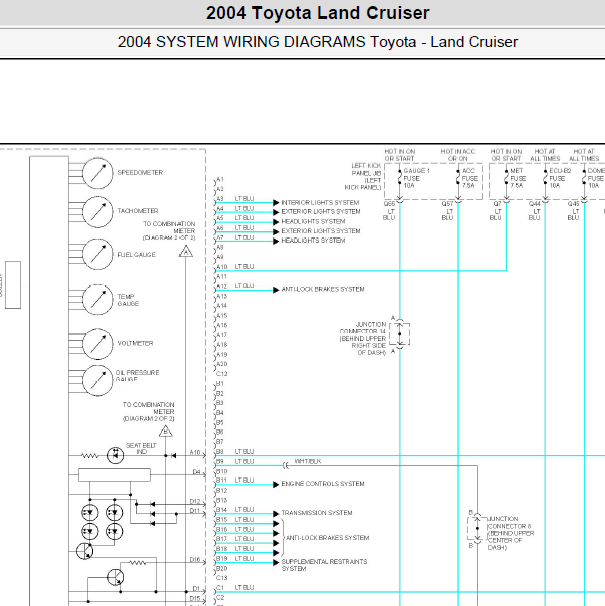This screenshot has width=605, height=606.
Task: Select EXTERIOR LIGHTS SYSTEM on the A6 wire
Action: [320, 231]
